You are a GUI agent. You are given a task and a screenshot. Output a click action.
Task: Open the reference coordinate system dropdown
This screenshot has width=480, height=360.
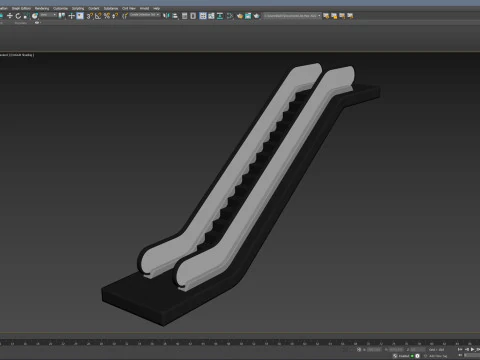click(49, 15)
